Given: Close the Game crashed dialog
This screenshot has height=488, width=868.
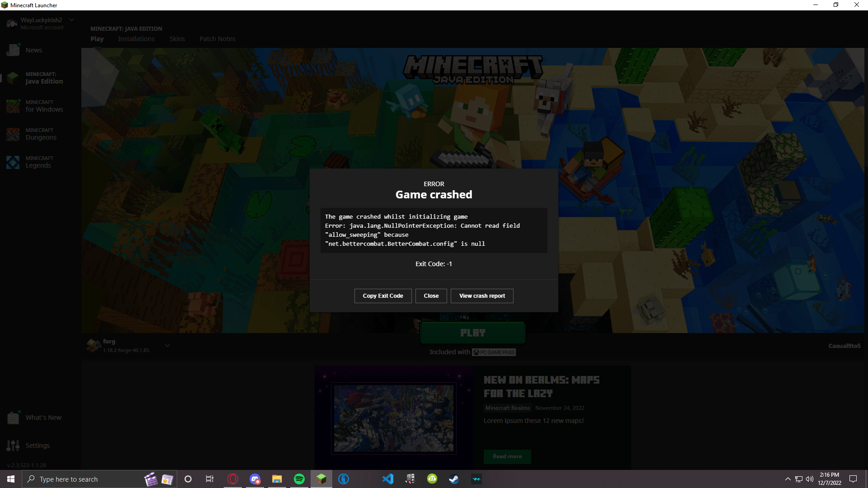Looking at the screenshot, I should pyautogui.click(x=431, y=296).
